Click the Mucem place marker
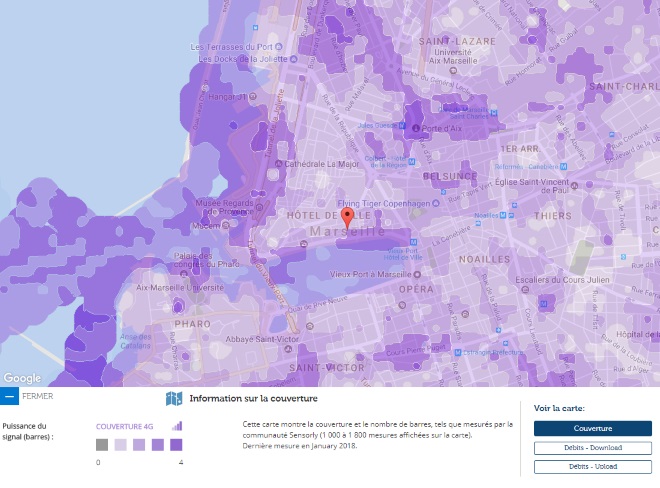Image resolution: width=660 pixels, height=488 pixels. pos(226,225)
